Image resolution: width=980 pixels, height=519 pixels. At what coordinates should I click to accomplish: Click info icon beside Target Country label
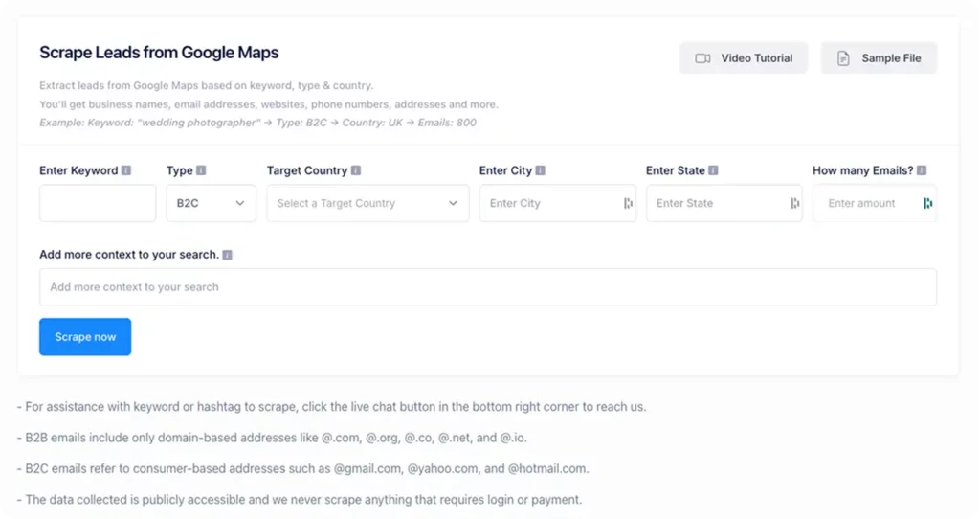pos(356,171)
